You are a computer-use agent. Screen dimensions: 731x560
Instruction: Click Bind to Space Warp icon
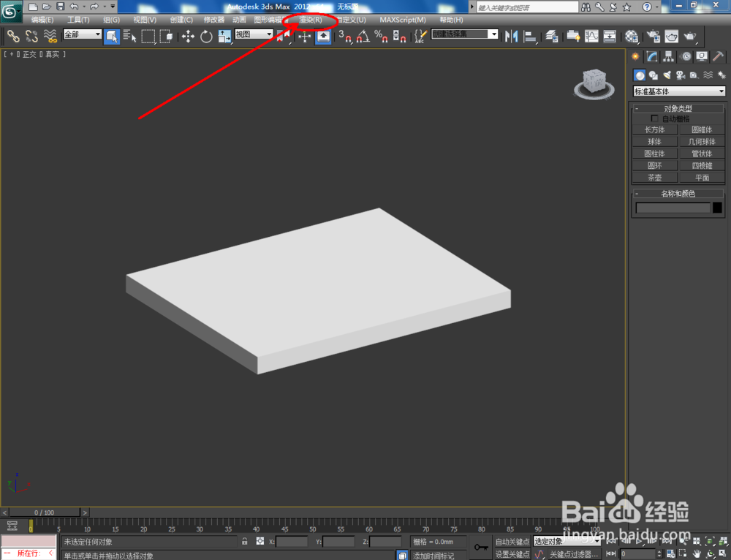(x=50, y=36)
